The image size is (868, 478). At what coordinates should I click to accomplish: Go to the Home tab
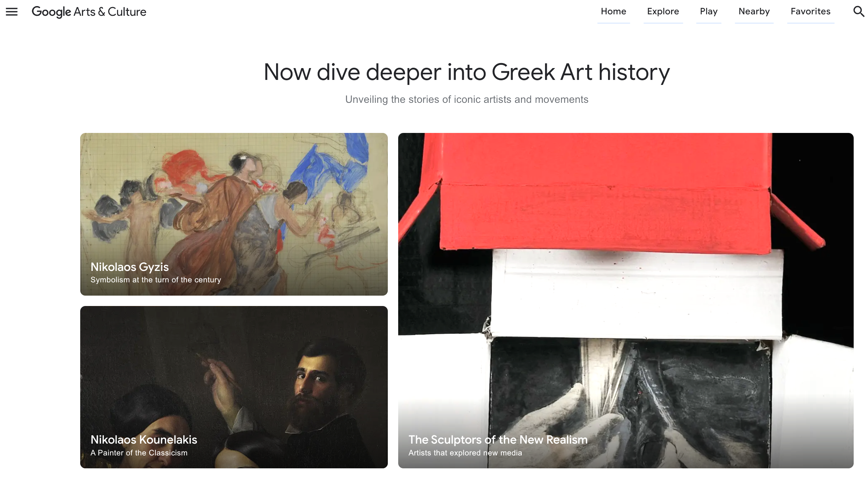point(613,11)
